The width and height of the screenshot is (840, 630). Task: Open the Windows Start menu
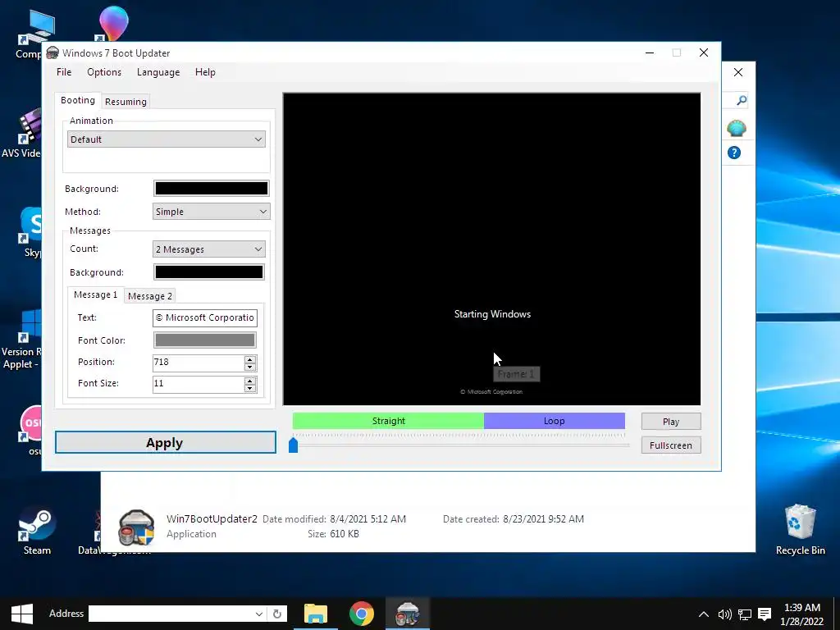21,614
